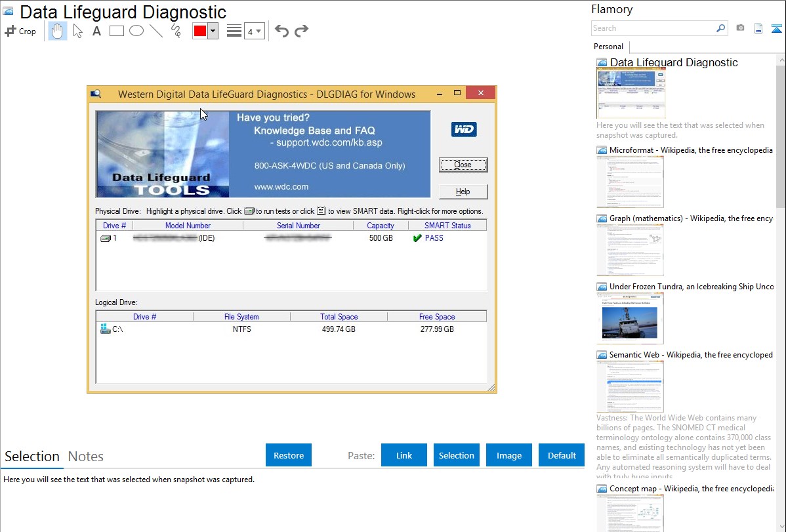Open the color picker dropdown arrow
The image size is (786, 532).
213,31
